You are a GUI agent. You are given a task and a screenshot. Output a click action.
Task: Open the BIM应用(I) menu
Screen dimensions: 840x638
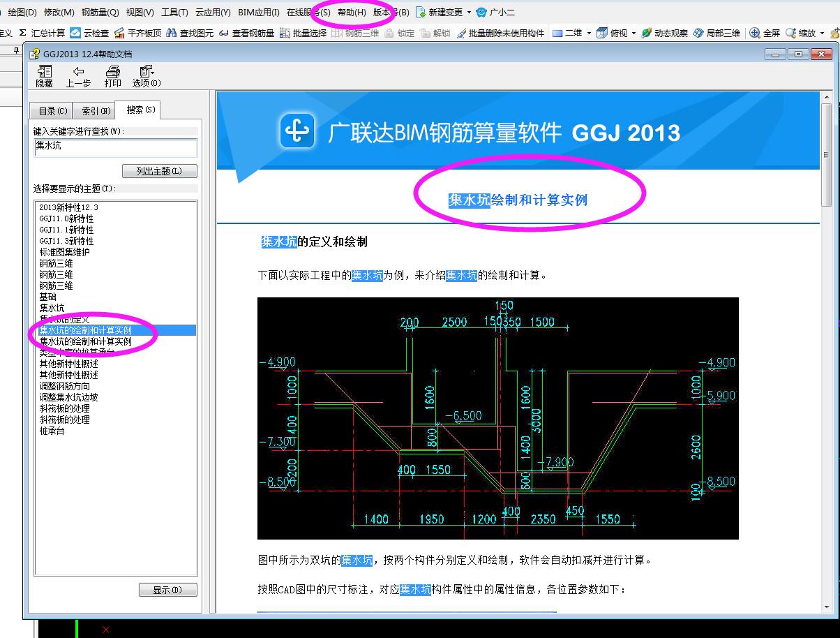(258, 12)
